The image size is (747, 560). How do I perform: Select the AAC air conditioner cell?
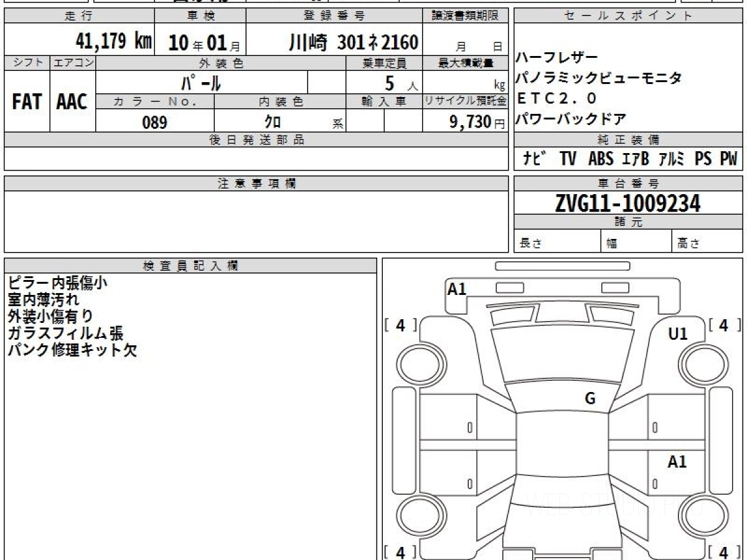tap(72, 101)
